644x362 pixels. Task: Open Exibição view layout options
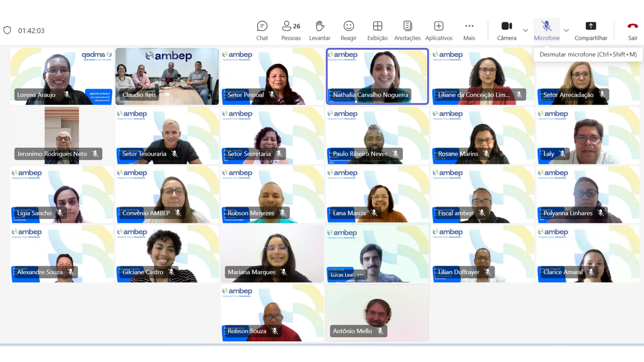point(377,30)
